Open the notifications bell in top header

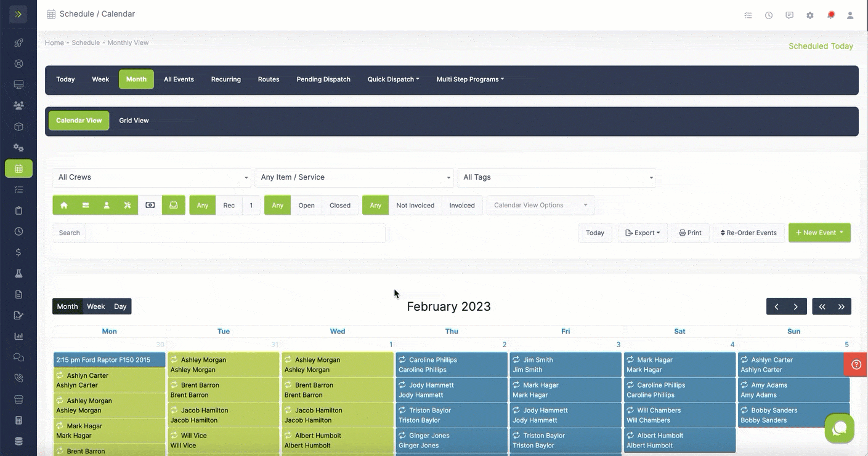[x=831, y=15]
